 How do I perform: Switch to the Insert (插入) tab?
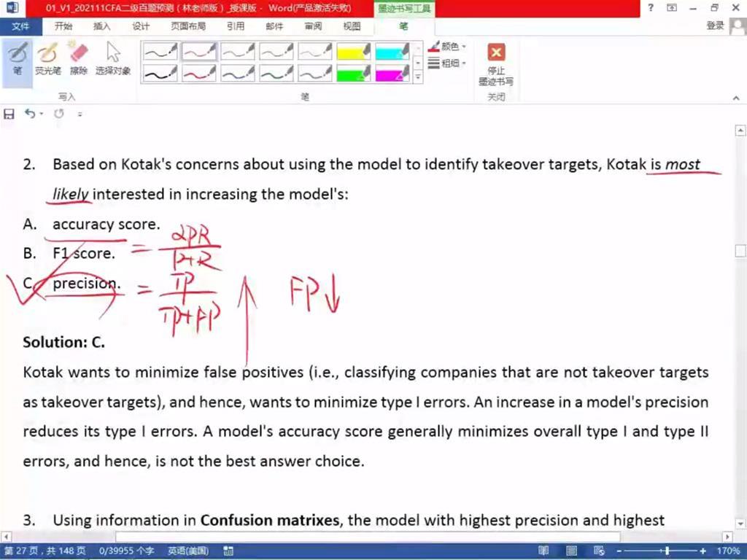point(101,26)
